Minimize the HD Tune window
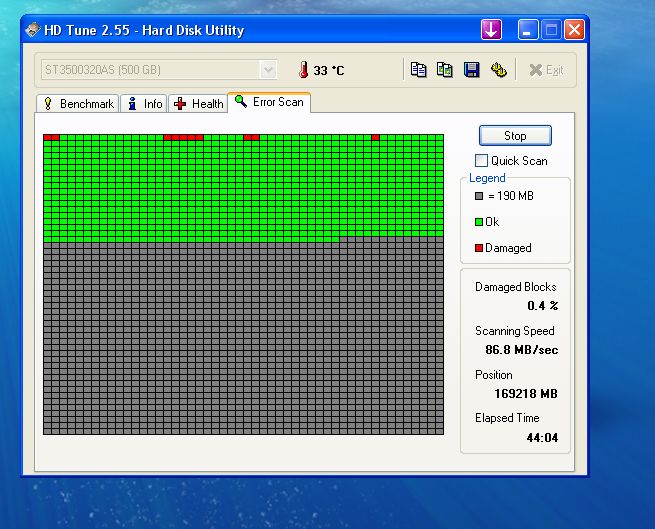 pyautogui.click(x=528, y=30)
